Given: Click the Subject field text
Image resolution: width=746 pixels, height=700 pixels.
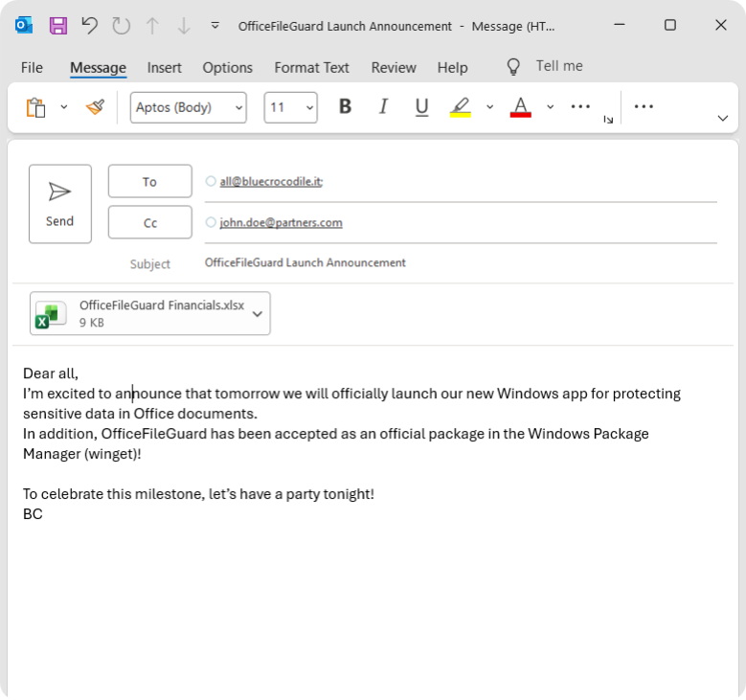Looking at the screenshot, I should (305, 262).
